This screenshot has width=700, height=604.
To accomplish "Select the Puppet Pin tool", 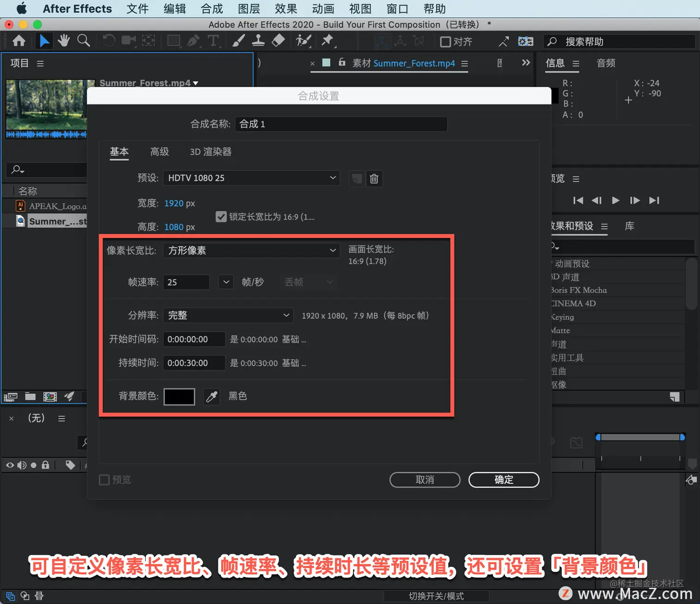I will point(328,41).
